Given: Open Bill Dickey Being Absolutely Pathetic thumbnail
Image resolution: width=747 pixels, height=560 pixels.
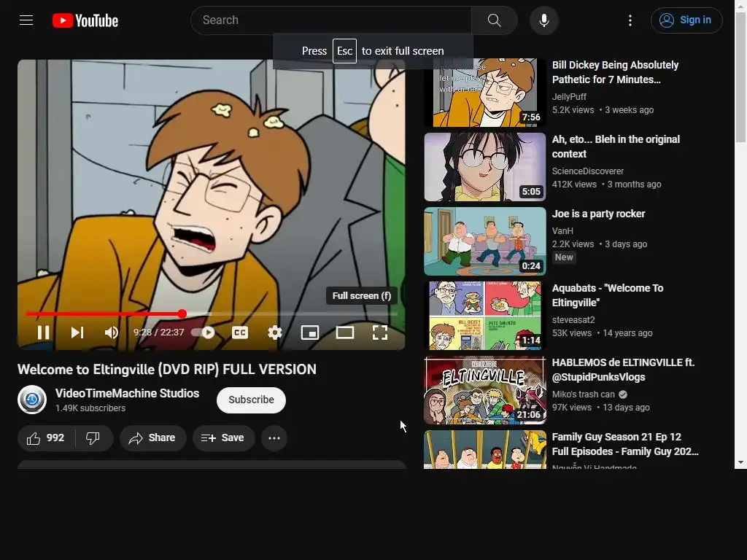Looking at the screenshot, I should click(485, 93).
